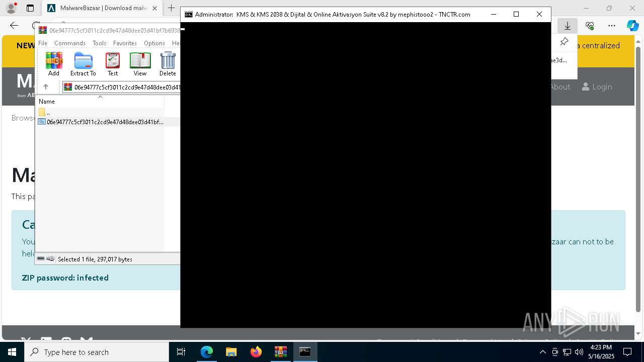
Task: Go up one folder level in WinRAR
Action: 46,87
